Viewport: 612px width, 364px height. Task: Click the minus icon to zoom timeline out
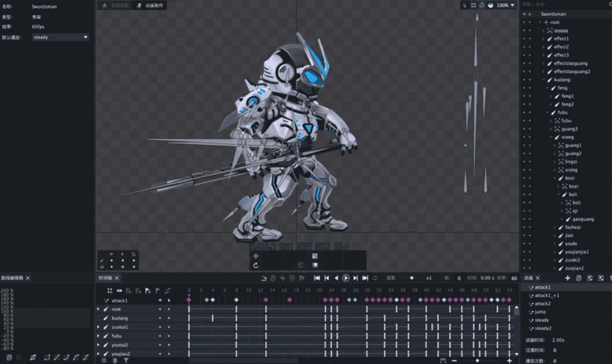click(454, 361)
